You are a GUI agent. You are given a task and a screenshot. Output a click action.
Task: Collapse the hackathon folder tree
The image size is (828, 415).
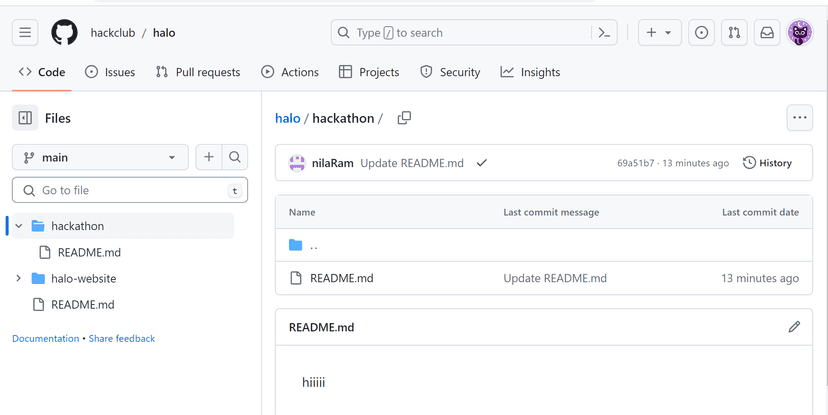(x=19, y=226)
